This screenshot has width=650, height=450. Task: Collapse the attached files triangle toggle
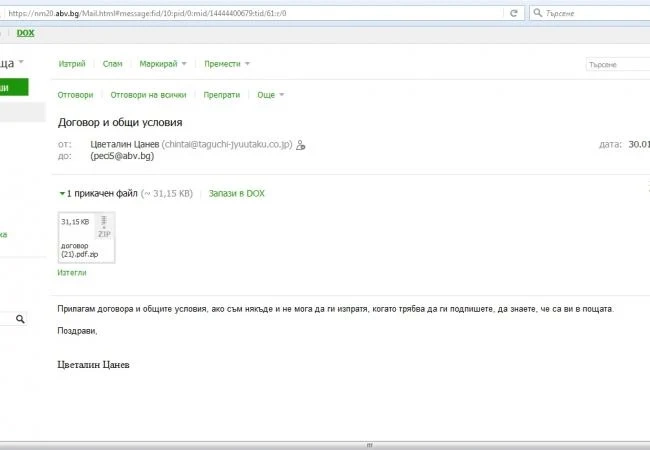tap(62, 194)
